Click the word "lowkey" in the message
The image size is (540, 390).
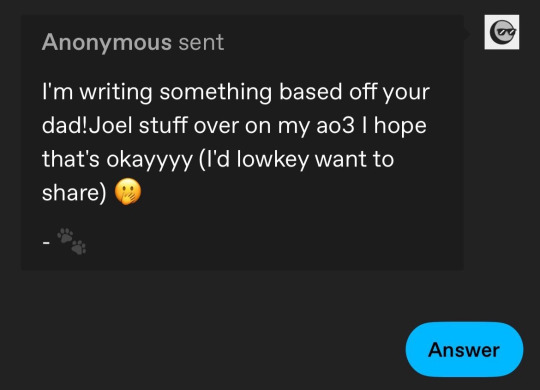[273, 160]
